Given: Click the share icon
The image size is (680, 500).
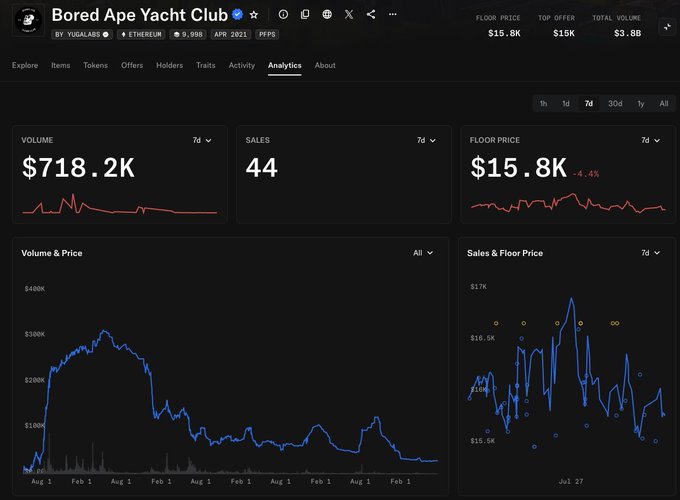Looking at the screenshot, I should coord(371,14).
